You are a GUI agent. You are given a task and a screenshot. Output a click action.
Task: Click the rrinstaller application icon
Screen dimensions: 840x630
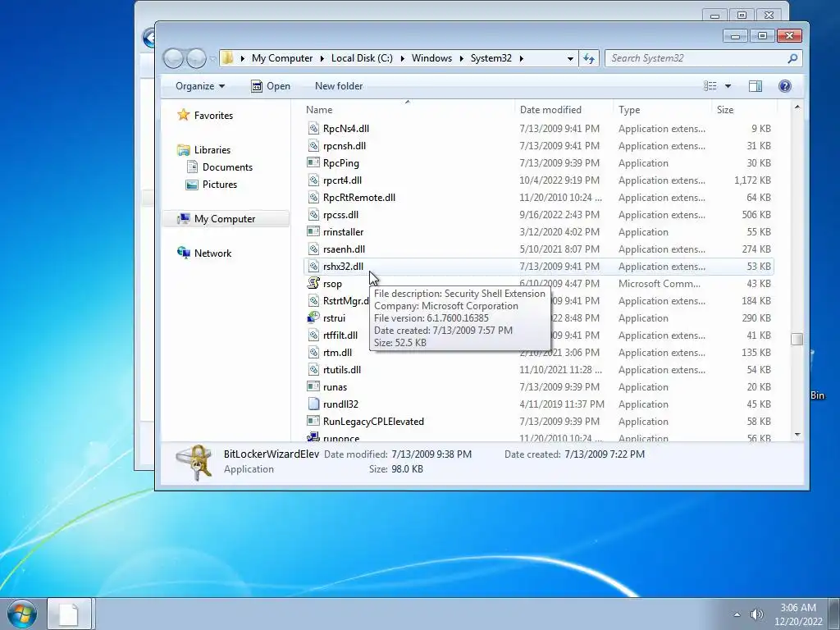pyautogui.click(x=313, y=232)
